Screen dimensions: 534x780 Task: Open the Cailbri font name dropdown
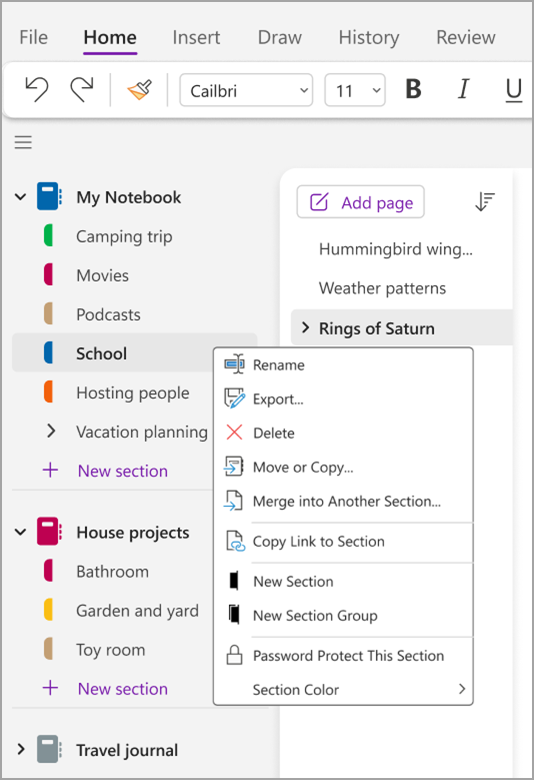click(x=246, y=90)
